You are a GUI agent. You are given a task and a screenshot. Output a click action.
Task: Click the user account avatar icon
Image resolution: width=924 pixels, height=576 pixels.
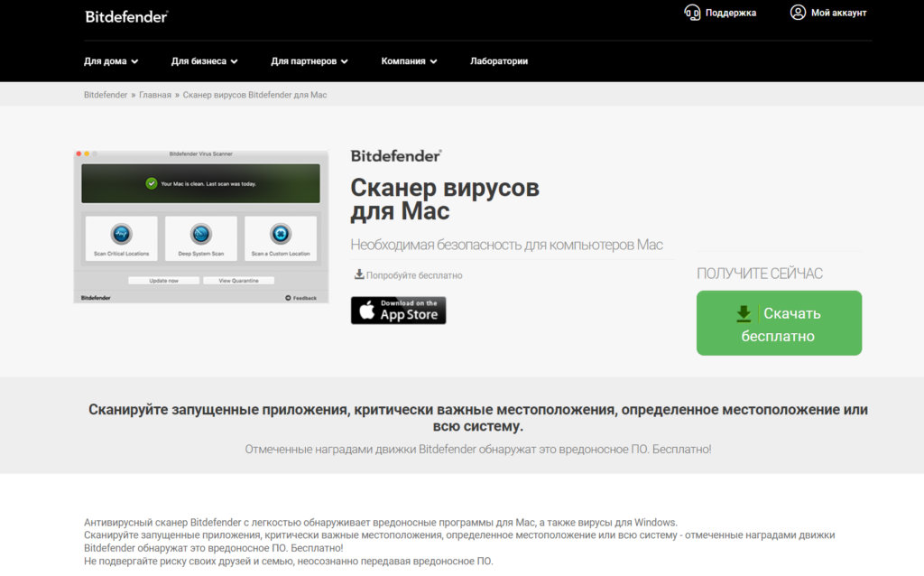[x=798, y=13]
